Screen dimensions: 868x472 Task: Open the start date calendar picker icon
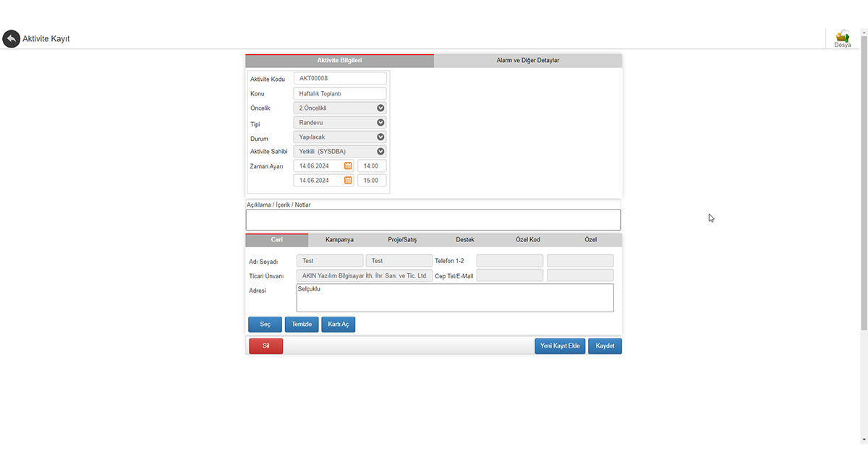pyautogui.click(x=348, y=166)
